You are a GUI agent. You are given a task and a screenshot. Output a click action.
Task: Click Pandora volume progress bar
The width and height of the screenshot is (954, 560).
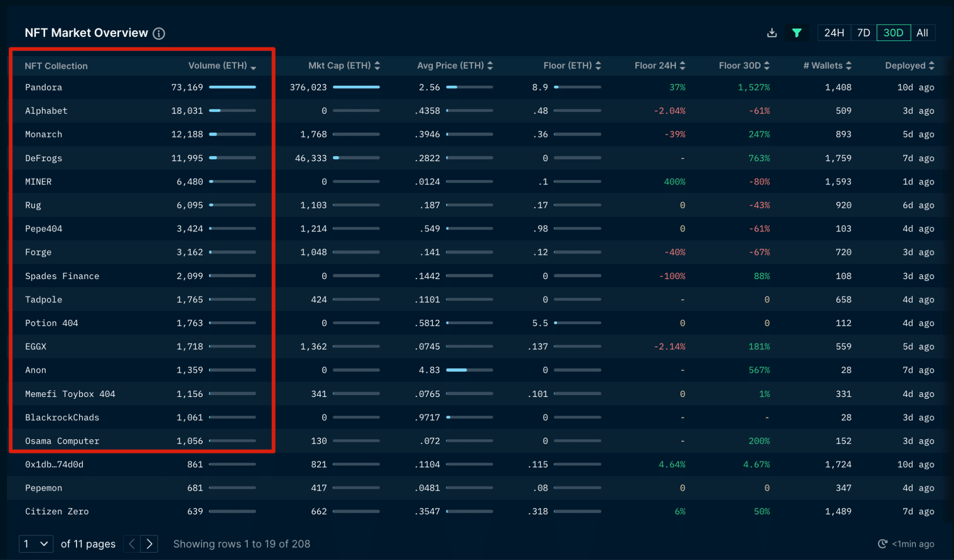pyautogui.click(x=232, y=87)
